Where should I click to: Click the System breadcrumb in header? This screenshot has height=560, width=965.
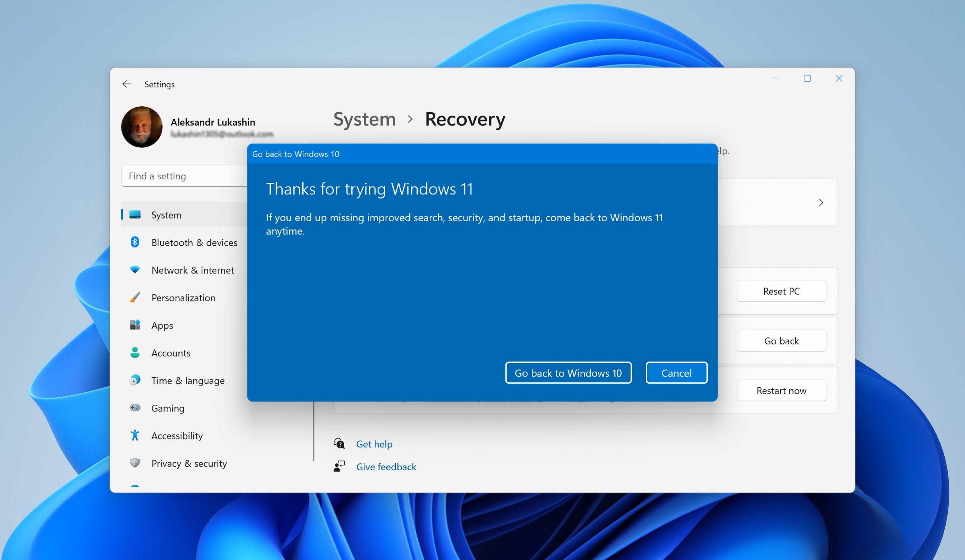tap(364, 119)
